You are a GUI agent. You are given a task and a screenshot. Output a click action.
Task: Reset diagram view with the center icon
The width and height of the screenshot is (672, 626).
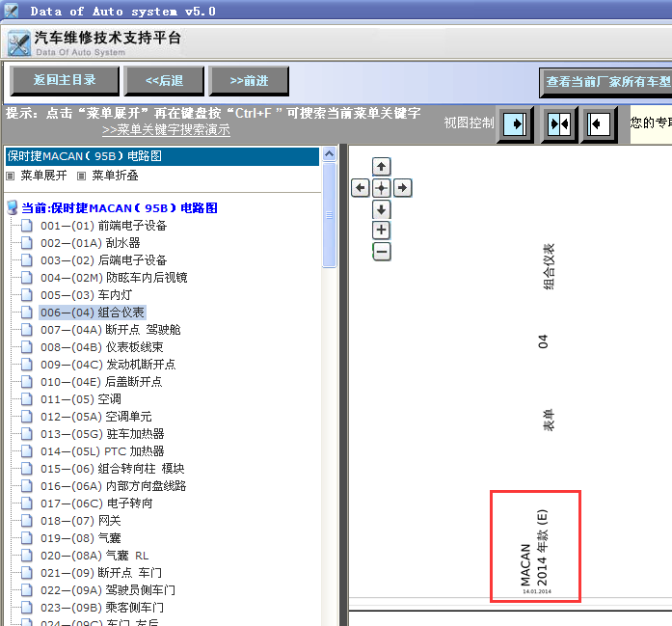click(x=382, y=188)
